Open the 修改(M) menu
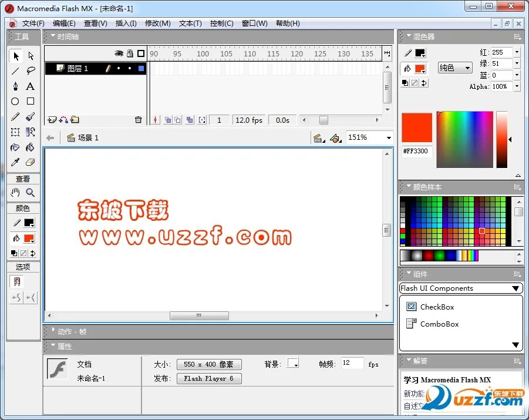 click(x=157, y=23)
